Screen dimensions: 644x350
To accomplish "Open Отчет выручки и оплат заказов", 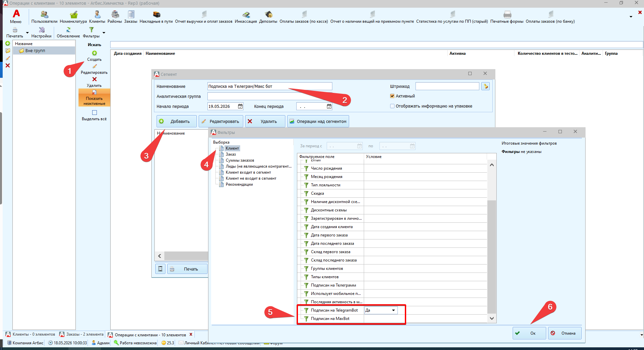I will [204, 17].
